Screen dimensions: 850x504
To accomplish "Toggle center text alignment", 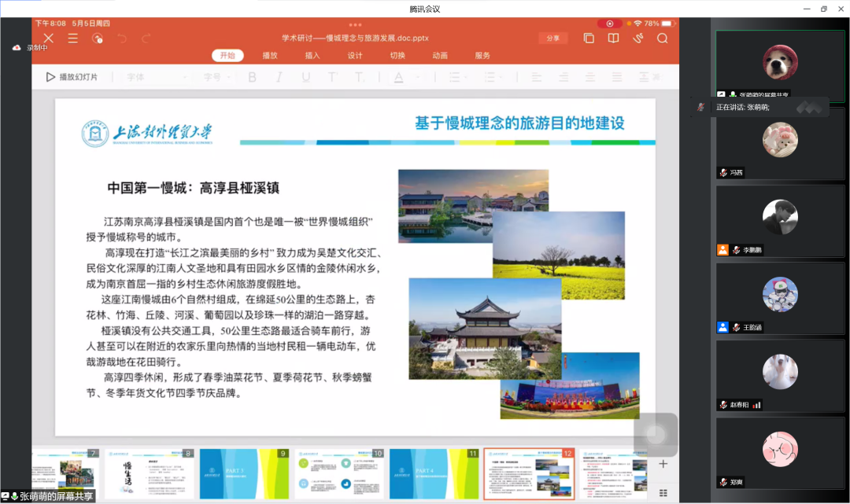I will pyautogui.click(x=563, y=77).
